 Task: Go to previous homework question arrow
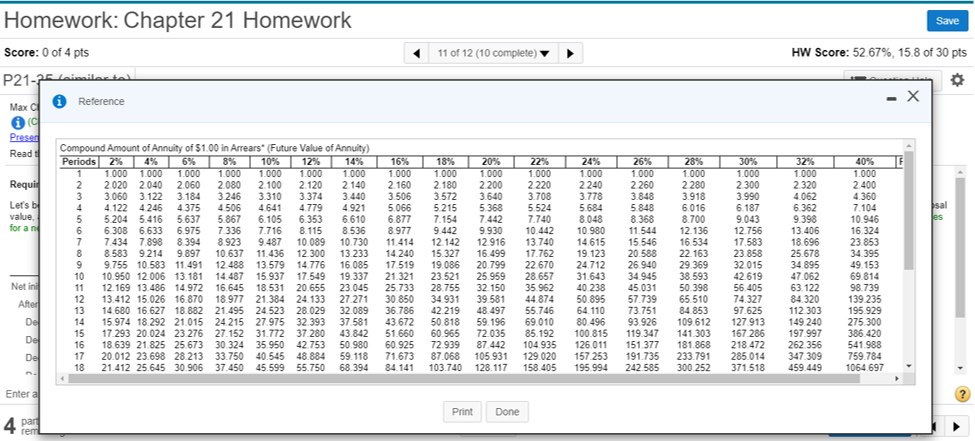coord(417,53)
